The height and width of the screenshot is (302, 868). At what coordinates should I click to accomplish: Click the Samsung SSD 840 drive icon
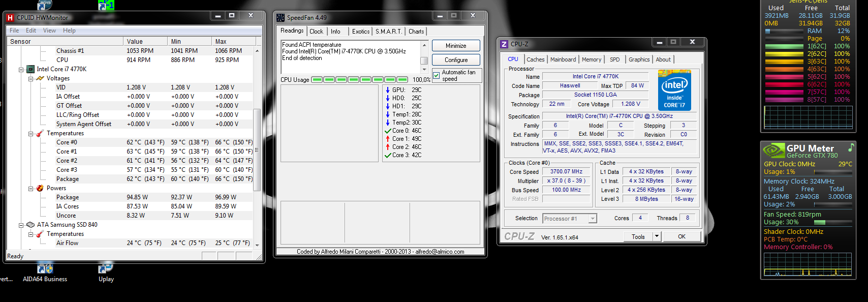pos(30,225)
